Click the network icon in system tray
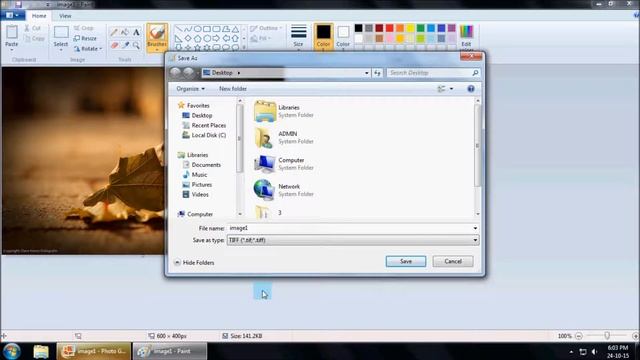The width and height of the screenshot is (640, 360). [583, 351]
